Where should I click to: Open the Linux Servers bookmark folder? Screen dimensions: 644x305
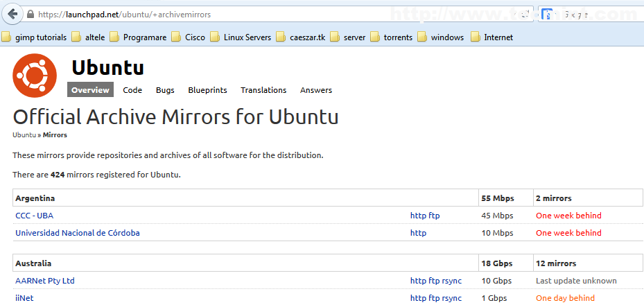click(242, 37)
